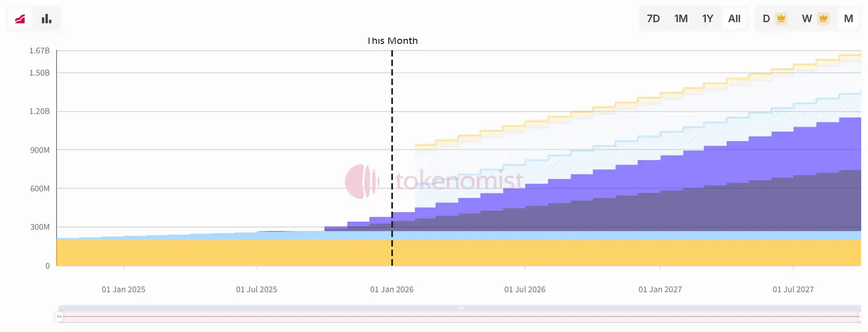This screenshot has height=332, width=868.
Task: Choose weekly granularity with the W icon
Action: point(807,18)
